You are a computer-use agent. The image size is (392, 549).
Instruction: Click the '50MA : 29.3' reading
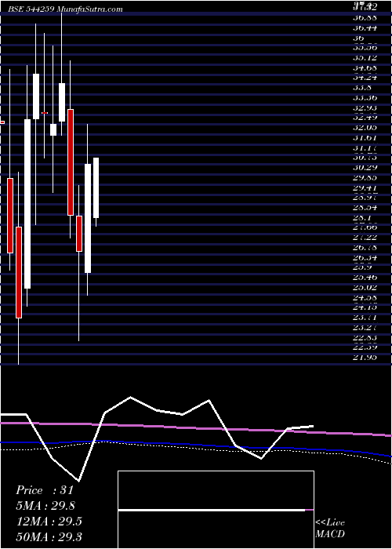tap(49, 536)
